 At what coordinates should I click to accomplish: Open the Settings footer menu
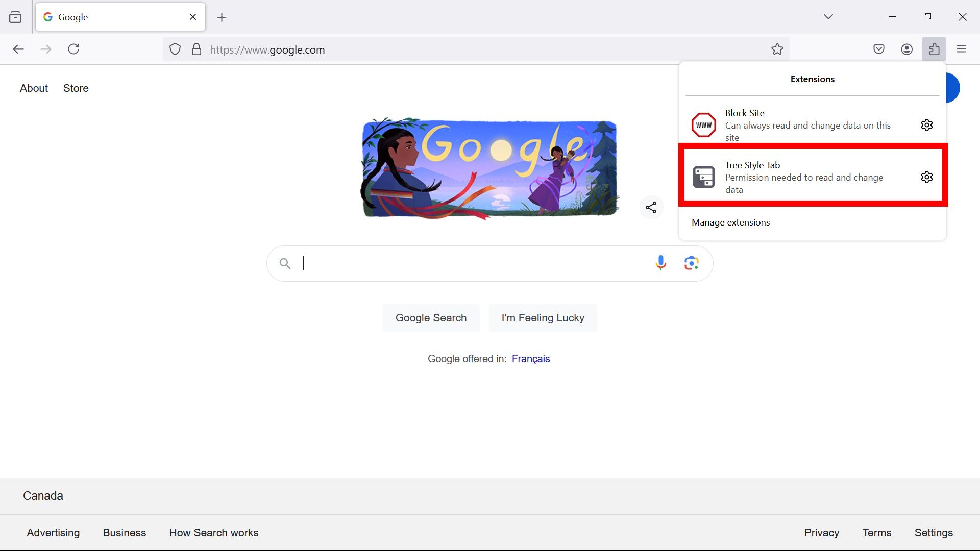click(934, 533)
